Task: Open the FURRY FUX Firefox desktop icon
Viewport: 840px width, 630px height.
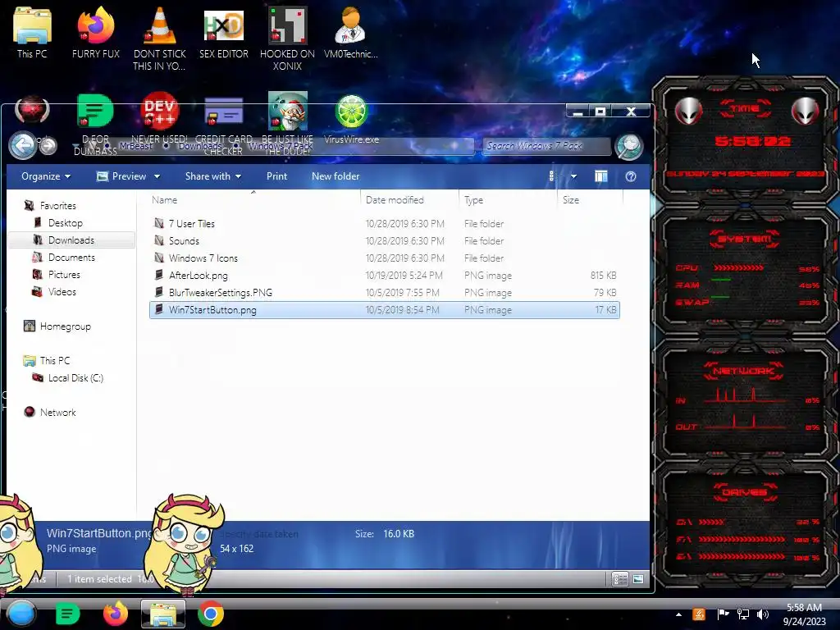Action: [96, 32]
